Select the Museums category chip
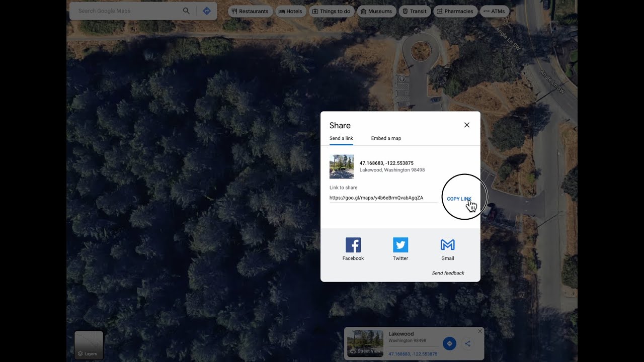The height and width of the screenshot is (362, 644). (376, 11)
